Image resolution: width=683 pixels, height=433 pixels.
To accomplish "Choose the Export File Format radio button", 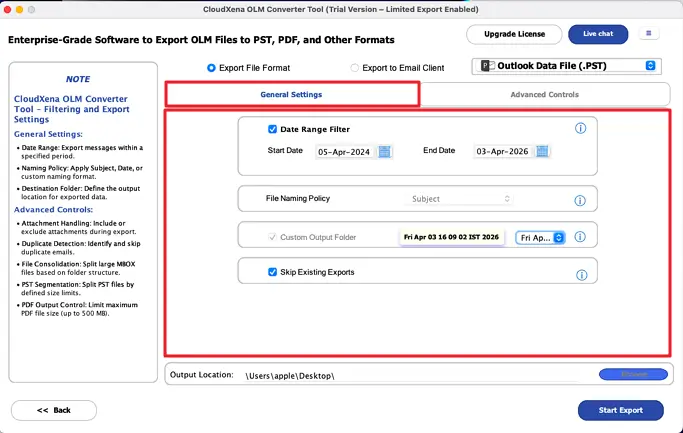I will click(211, 68).
